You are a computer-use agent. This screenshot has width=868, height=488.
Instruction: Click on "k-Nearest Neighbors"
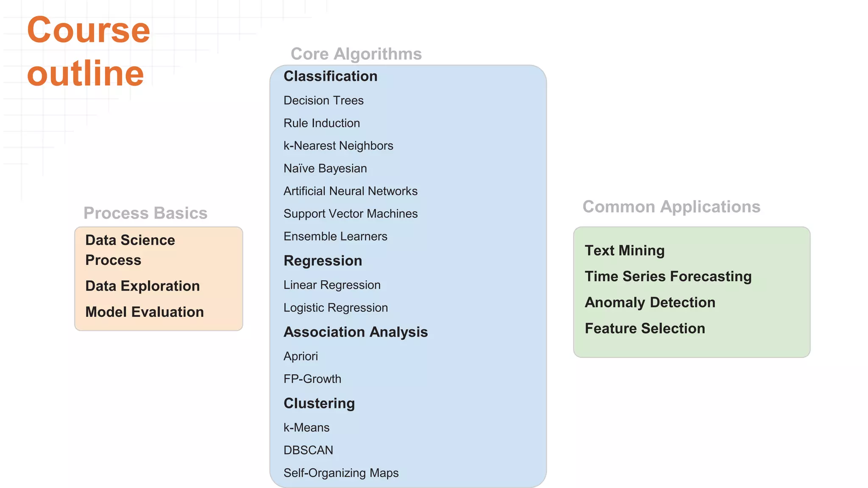pyautogui.click(x=338, y=146)
